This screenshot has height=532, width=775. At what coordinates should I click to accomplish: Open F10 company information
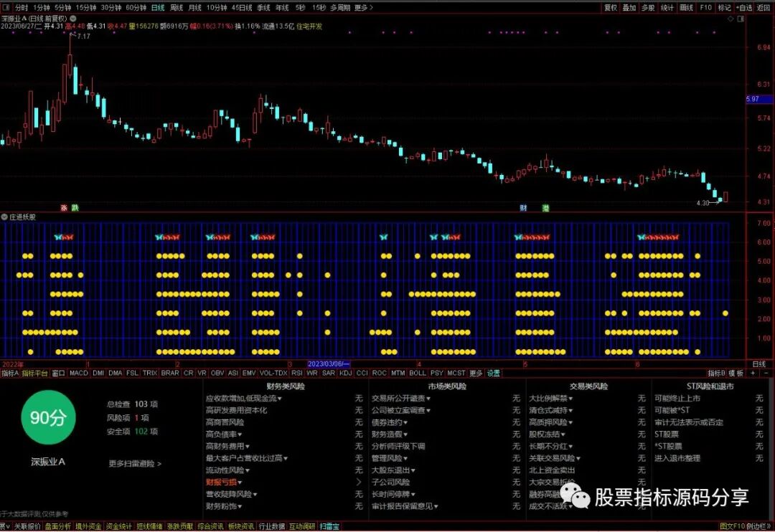(706, 7)
